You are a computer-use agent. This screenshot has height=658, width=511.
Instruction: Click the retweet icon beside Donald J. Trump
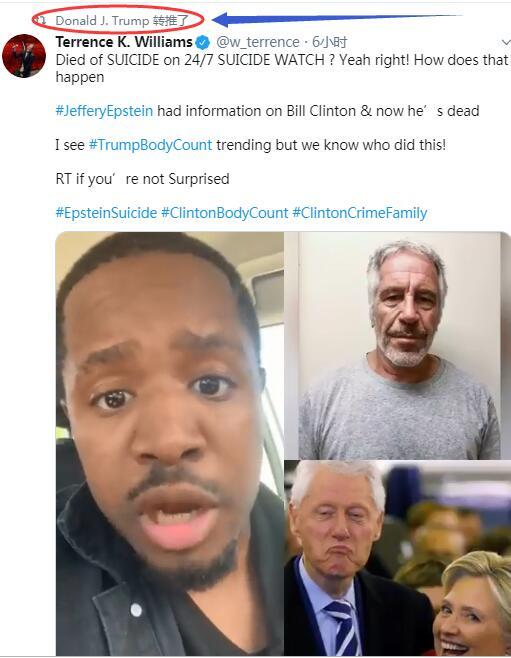[x=41, y=20]
